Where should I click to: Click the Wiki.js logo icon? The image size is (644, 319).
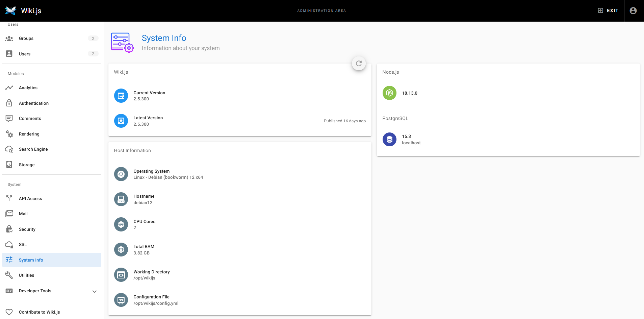[x=11, y=10]
